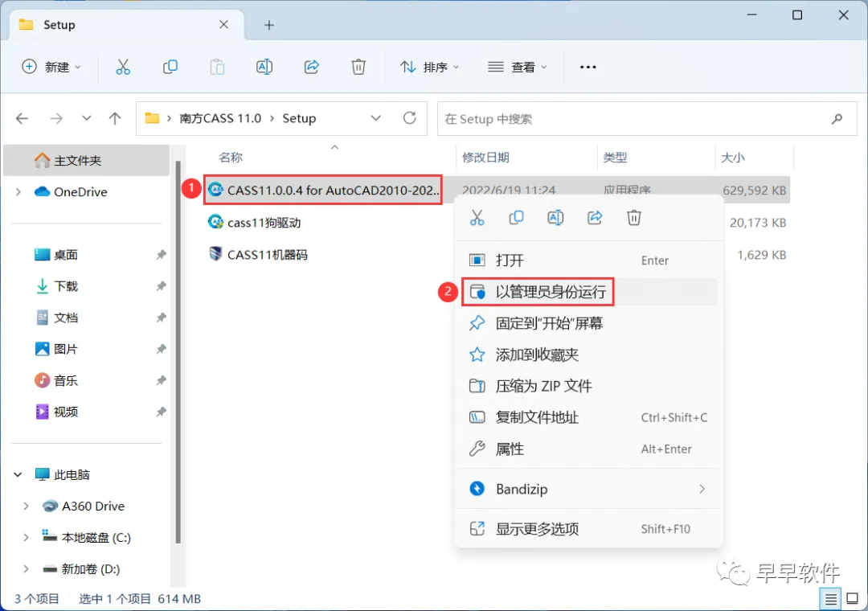Expand the OneDrive tree node
This screenshot has height=611, width=868.
18,191
